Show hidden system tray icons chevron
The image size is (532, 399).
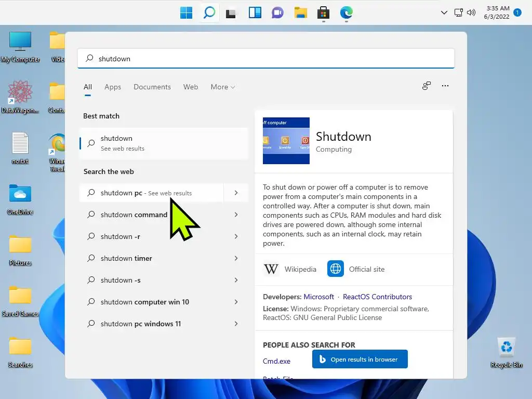(x=444, y=13)
